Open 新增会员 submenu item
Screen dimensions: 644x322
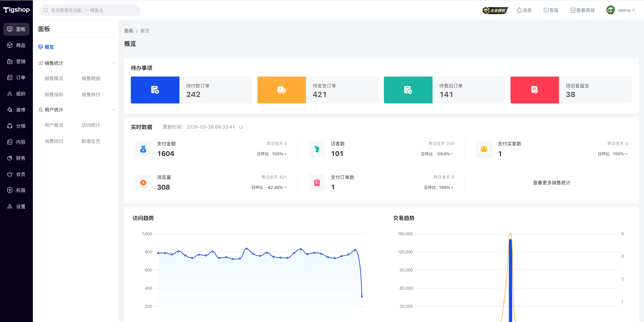point(91,141)
